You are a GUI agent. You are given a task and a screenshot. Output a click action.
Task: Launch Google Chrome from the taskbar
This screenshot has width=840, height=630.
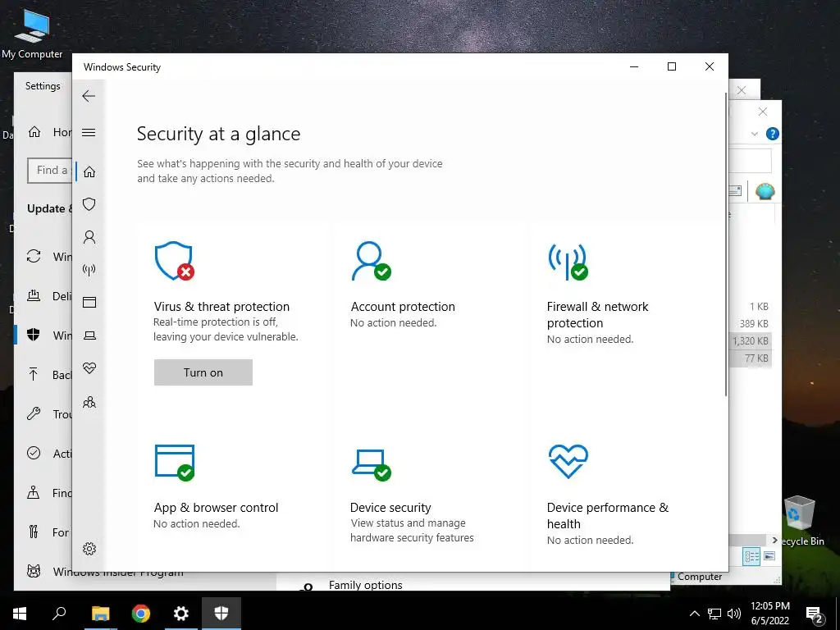(x=141, y=614)
